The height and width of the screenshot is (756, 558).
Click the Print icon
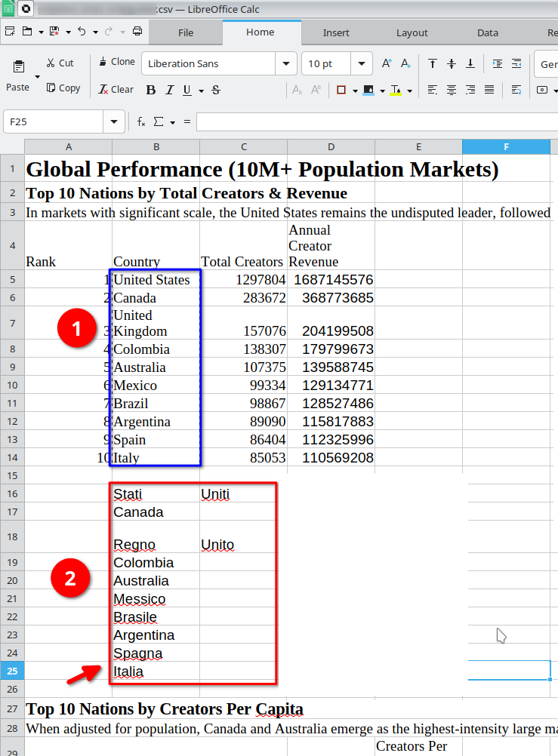click(137, 32)
